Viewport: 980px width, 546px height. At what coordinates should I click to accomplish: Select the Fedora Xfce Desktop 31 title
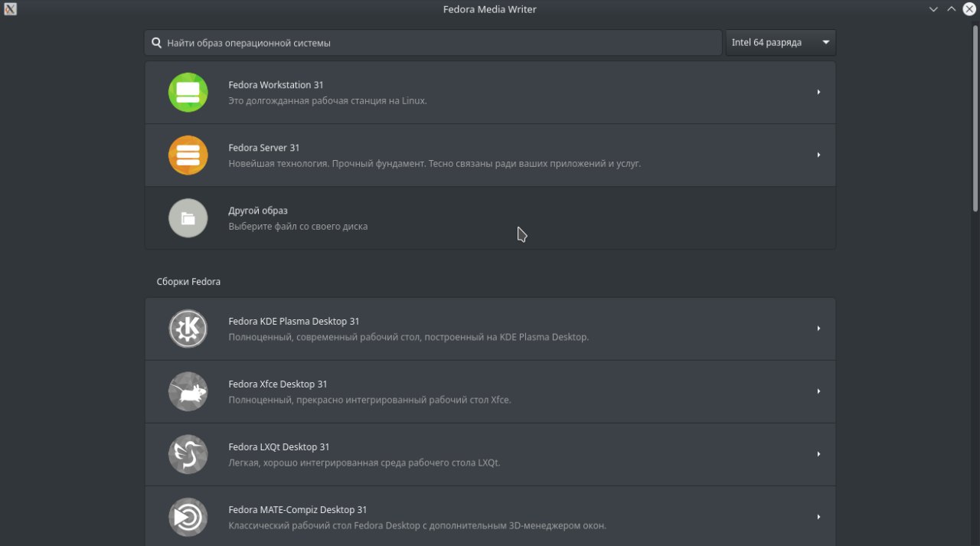coord(278,384)
